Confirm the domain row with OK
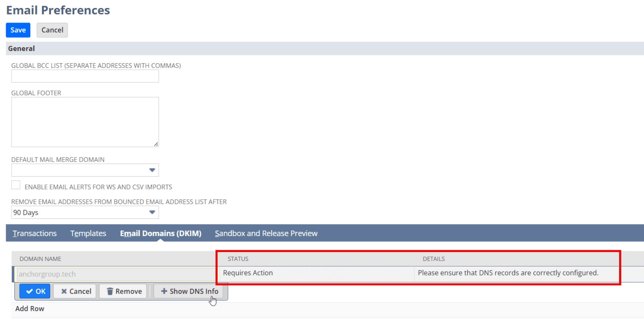This screenshot has height=320, width=644. [x=35, y=291]
